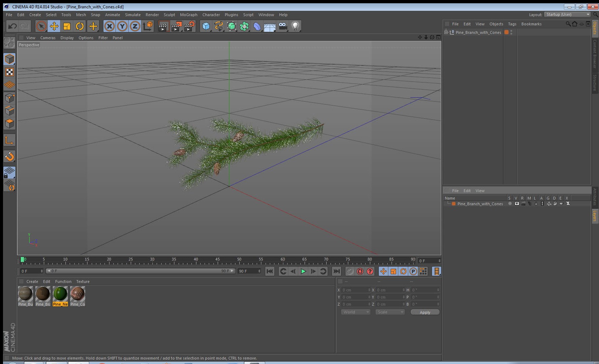The image size is (599, 364).
Task: Click the Undo arrow icon
Action: pos(12,26)
